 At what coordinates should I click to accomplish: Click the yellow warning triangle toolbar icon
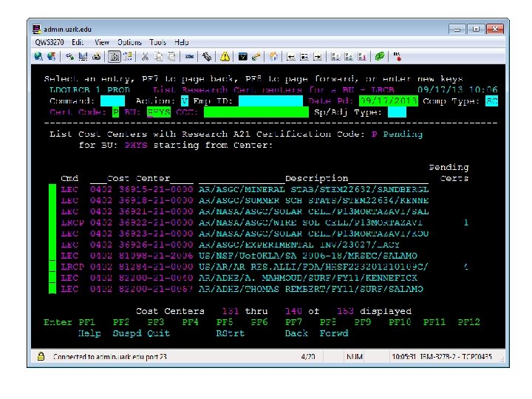pos(223,55)
